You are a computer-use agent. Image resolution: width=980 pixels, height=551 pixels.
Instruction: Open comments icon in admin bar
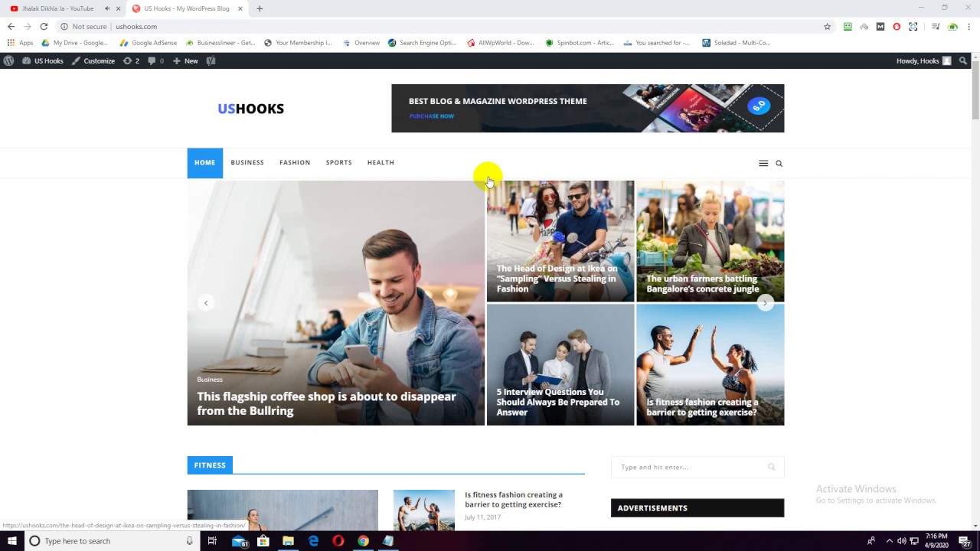155,60
